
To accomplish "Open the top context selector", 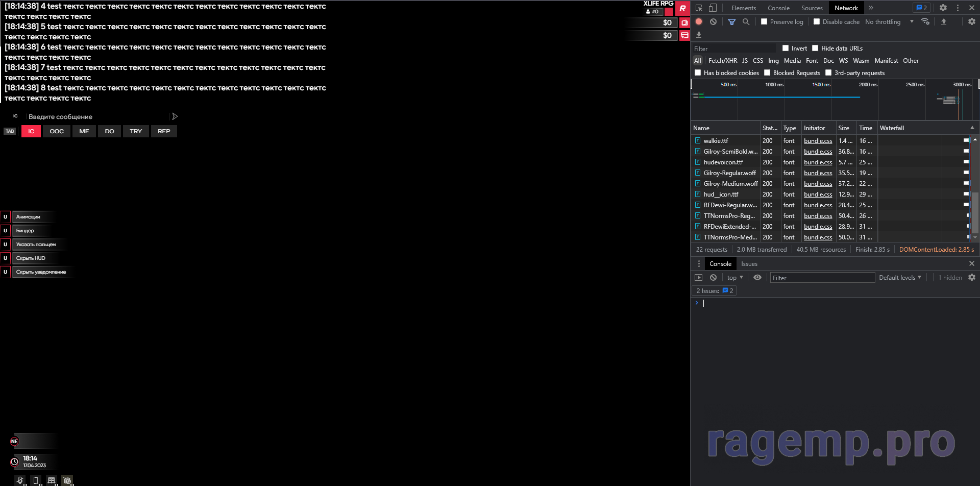I will [734, 278].
